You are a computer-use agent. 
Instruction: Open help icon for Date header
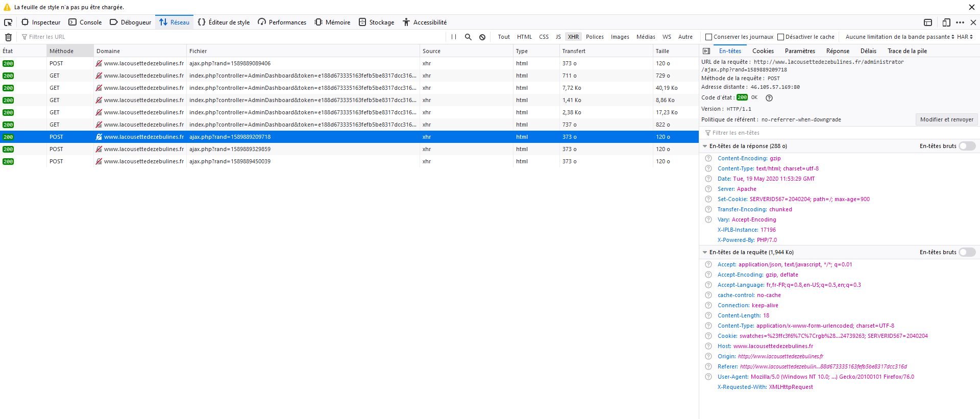(x=708, y=179)
